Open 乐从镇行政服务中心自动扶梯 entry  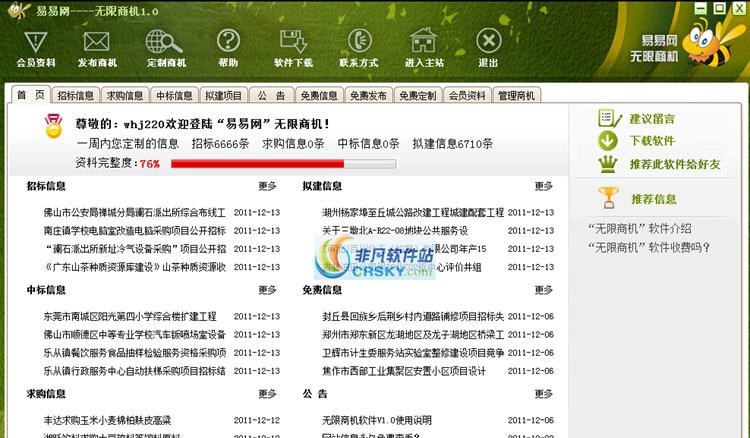[134, 371]
